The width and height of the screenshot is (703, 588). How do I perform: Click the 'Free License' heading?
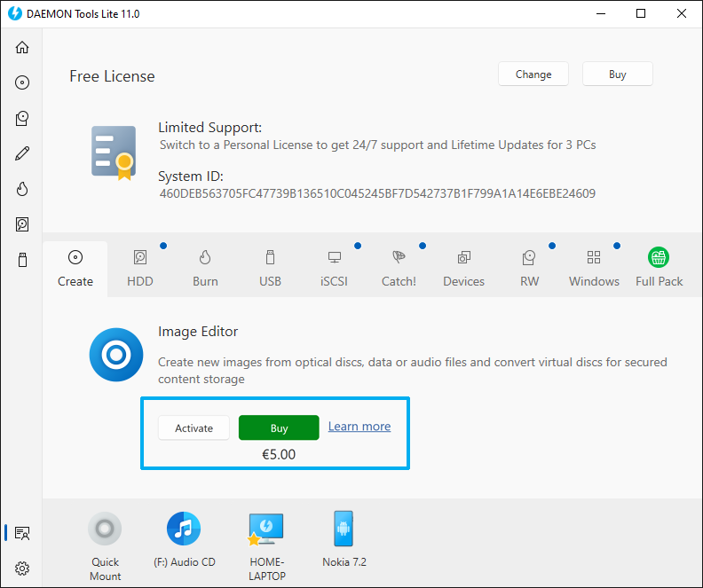112,76
